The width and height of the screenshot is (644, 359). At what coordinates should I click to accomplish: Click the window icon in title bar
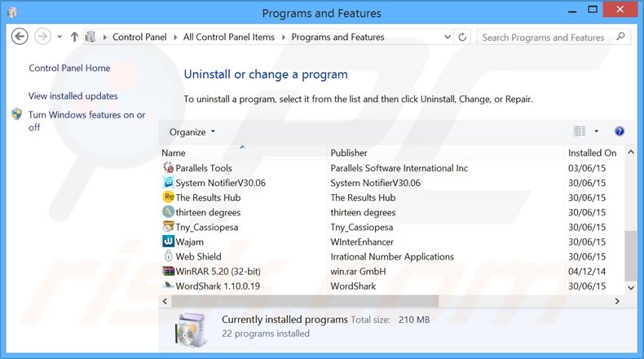(12, 13)
